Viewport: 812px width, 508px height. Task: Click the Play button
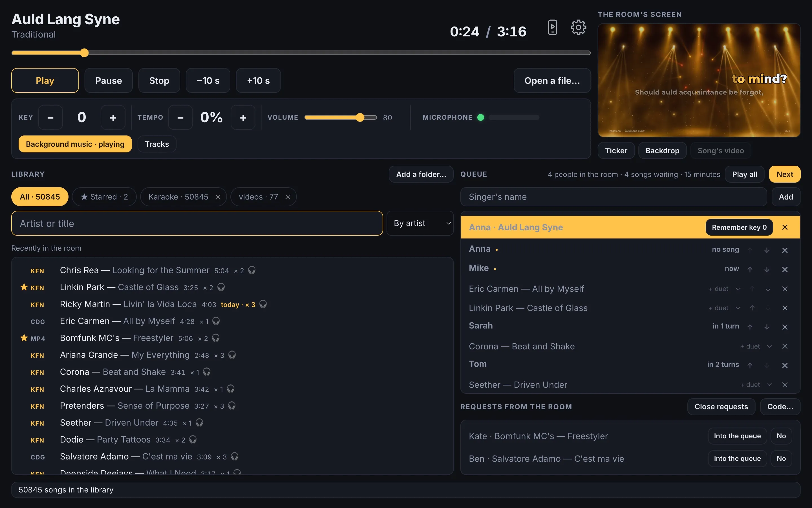(45, 81)
